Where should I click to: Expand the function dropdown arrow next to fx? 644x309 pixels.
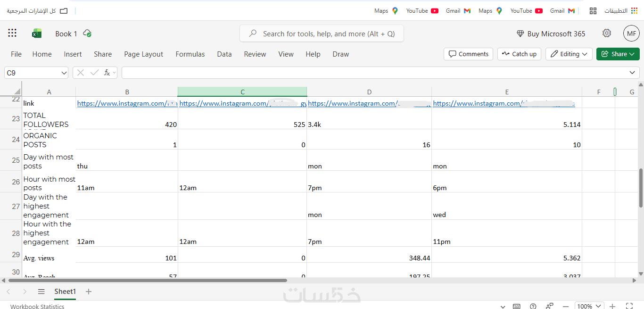(115, 73)
